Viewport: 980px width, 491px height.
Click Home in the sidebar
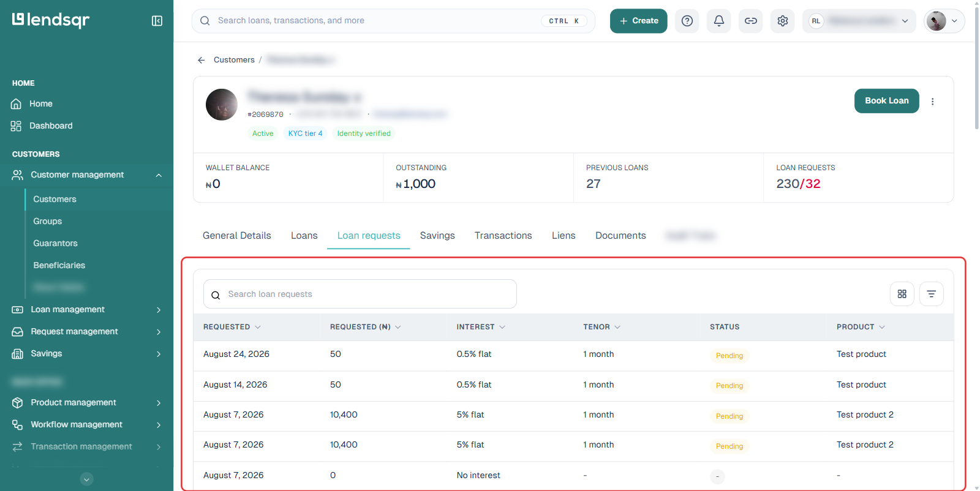(41, 104)
